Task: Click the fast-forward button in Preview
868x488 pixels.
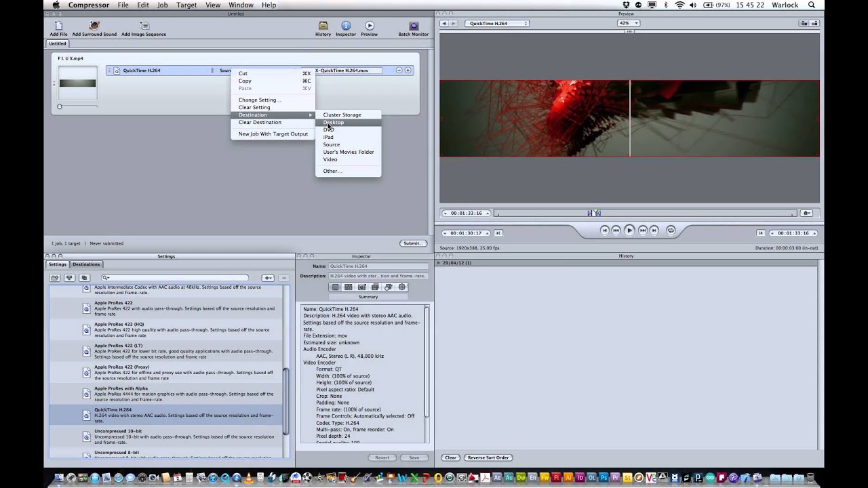Action: [x=642, y=230]
